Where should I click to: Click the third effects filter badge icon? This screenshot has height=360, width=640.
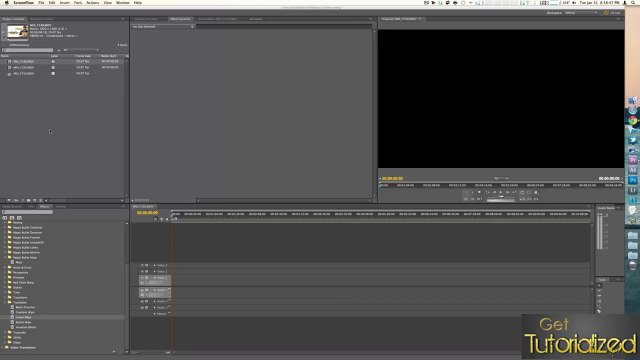pyautogui.click(x=19, y=218)
